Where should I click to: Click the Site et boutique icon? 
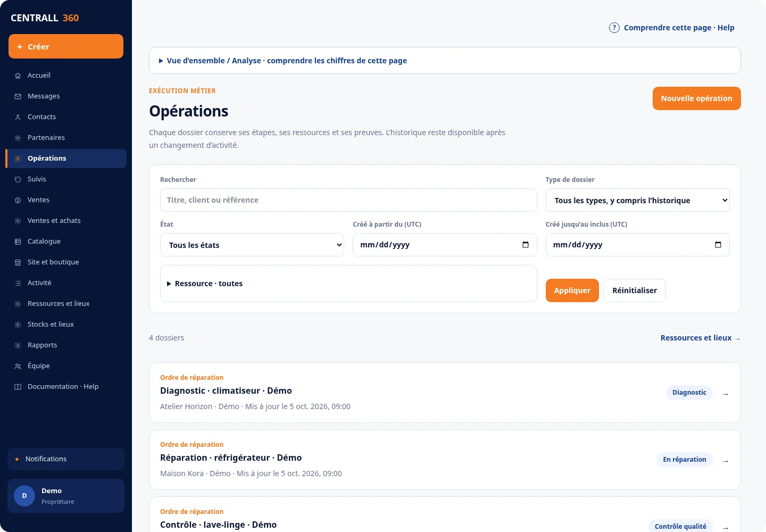(18, 262)
